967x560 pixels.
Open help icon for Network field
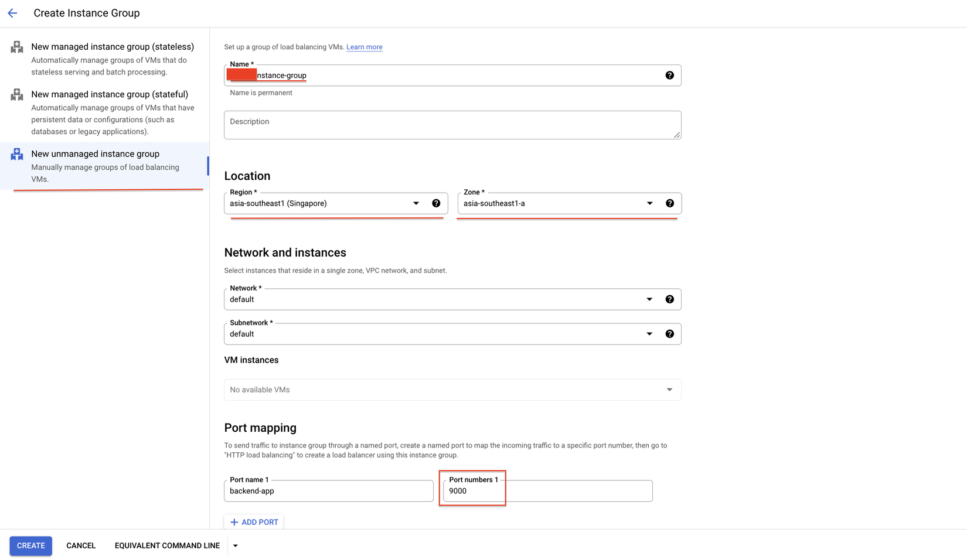pyautogui.click(x=669, y=299)
